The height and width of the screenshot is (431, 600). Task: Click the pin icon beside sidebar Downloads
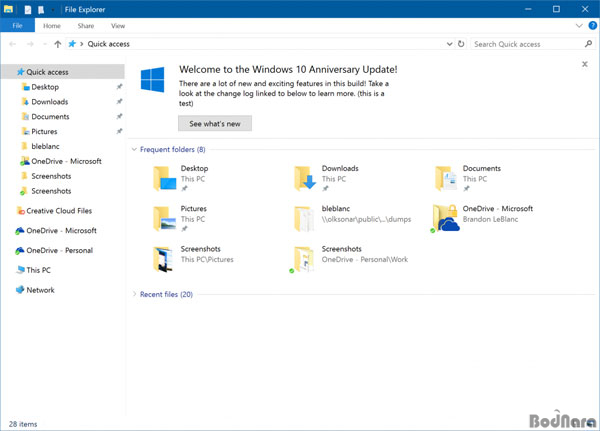point(119,101)
